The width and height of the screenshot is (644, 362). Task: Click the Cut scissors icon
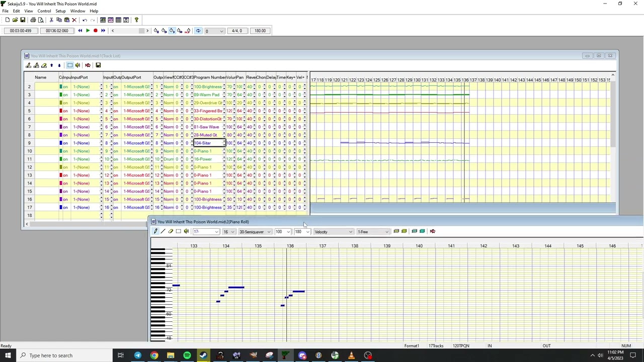pyautogui.click(x=51, y=20)
